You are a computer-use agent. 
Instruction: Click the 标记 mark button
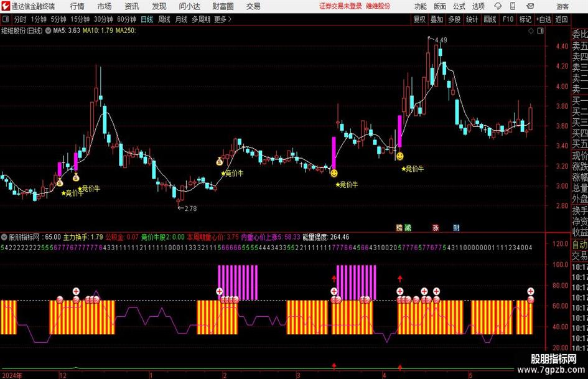tap(525, 19)
